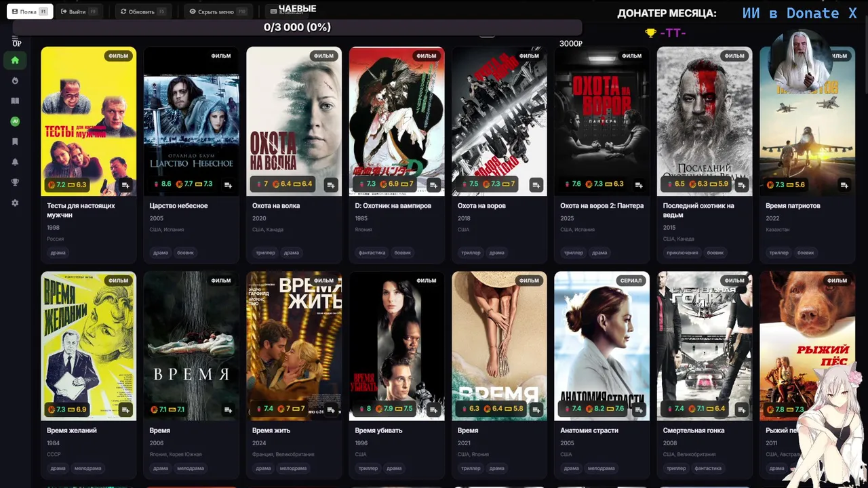Add Охота на воров (2018) to a list

(536, 185)
